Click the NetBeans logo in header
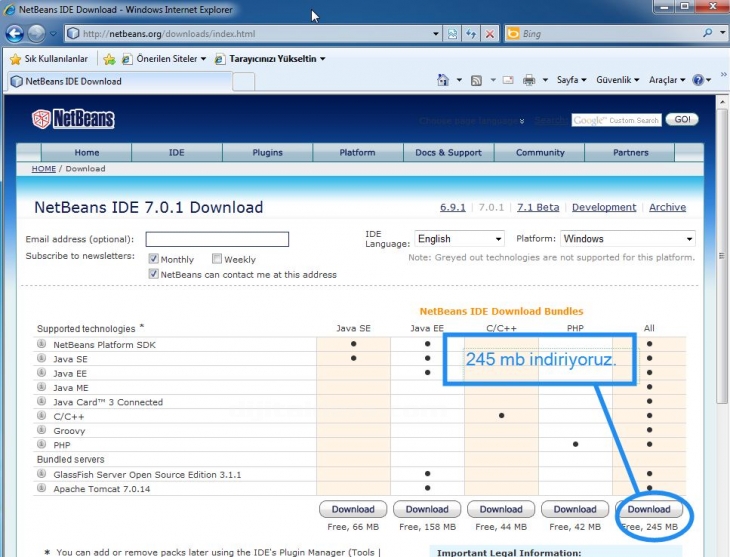 coord(73,120)
